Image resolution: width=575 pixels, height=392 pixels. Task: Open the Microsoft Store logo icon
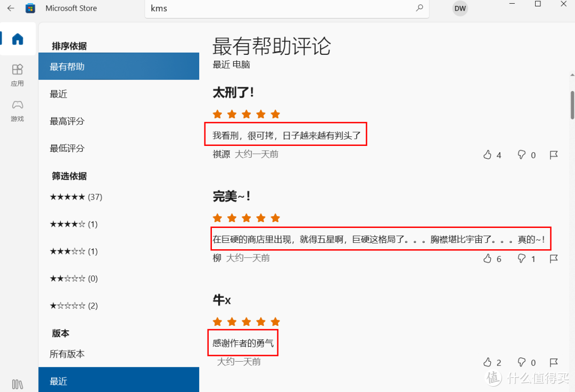click(30, 8)
